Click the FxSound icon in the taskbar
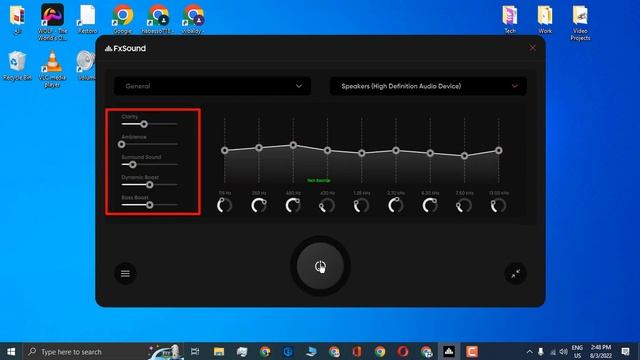This screenshot has height=360, width=640. [x=449, y=351]
